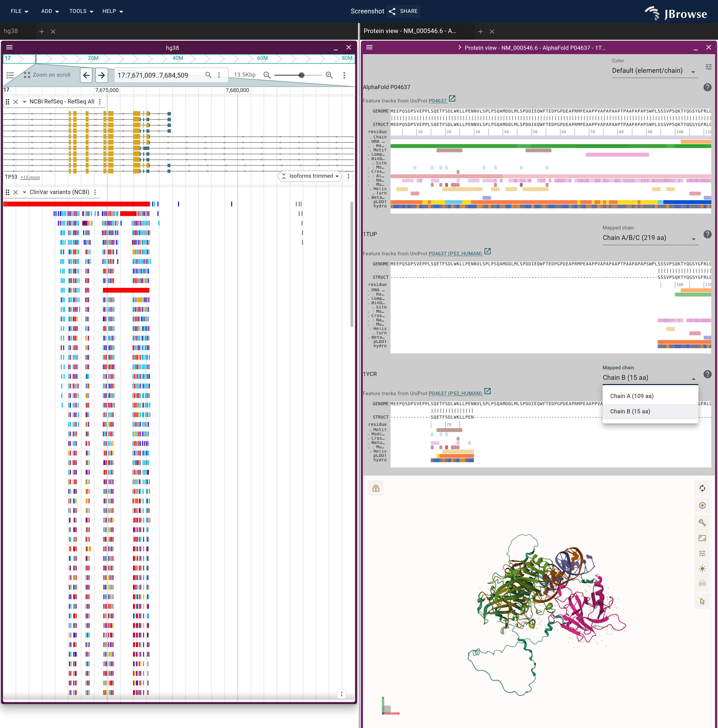Hide the Helix feature track in 1TUP section
This screenshot has height=728, width=718.
coord(370,329)
